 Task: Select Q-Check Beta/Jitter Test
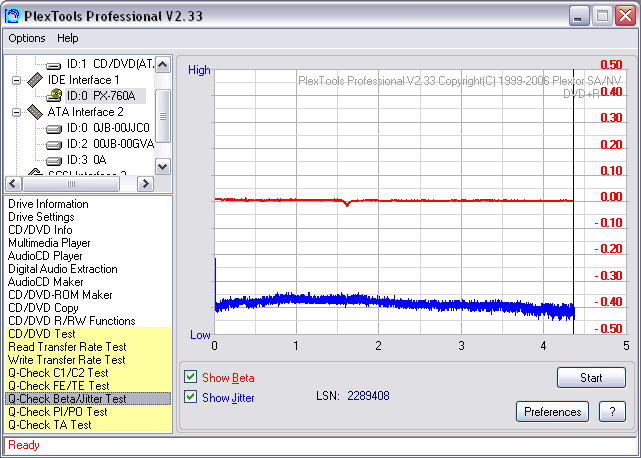pyautogui.click(x=88, y=399)
